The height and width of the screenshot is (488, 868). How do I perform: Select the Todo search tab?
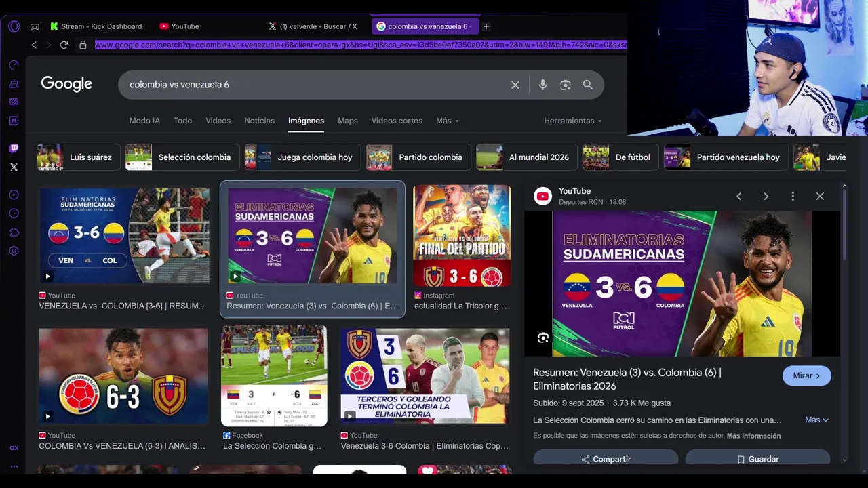(x=182, y=121)
